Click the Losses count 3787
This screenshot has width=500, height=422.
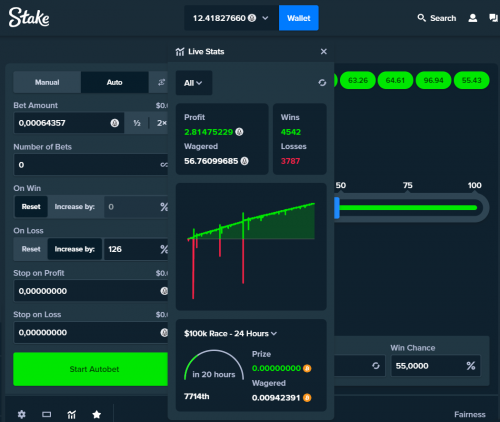pyautogui.click(x=290, y=161)
